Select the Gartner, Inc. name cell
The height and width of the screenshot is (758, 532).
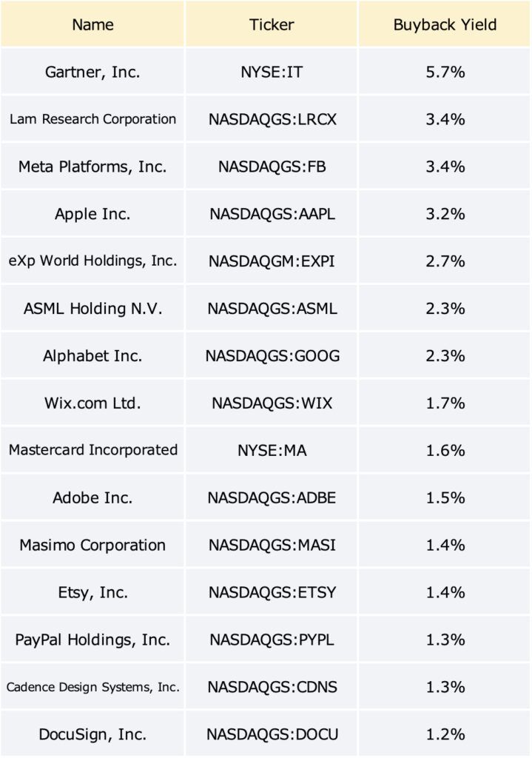[92, 72]
